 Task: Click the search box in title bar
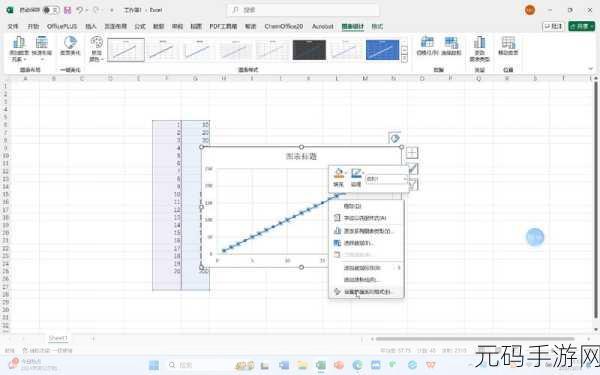pyautogui.click(x=303, y=10)
